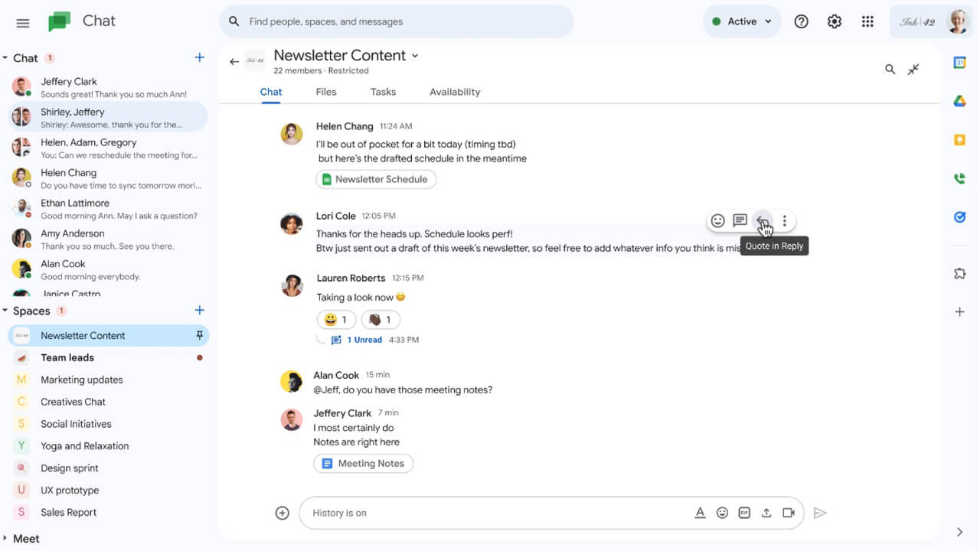
Task: Switch to the Files tab
Action: (x=325, y=92)
